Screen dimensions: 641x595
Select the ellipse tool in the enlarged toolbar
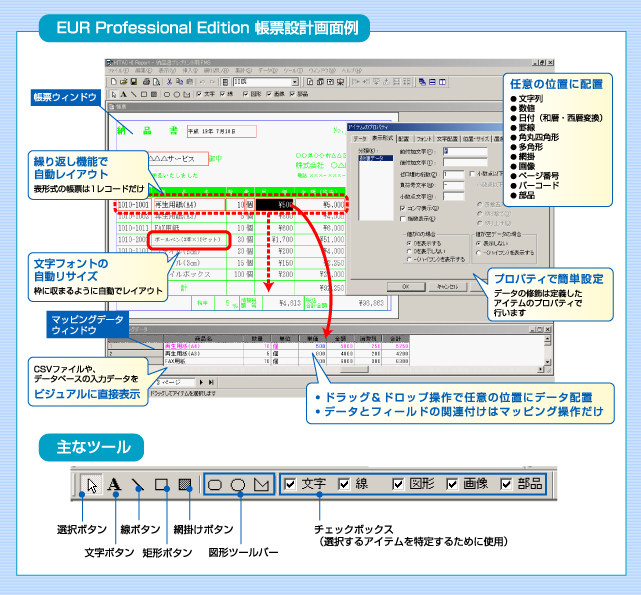(238, 485)
